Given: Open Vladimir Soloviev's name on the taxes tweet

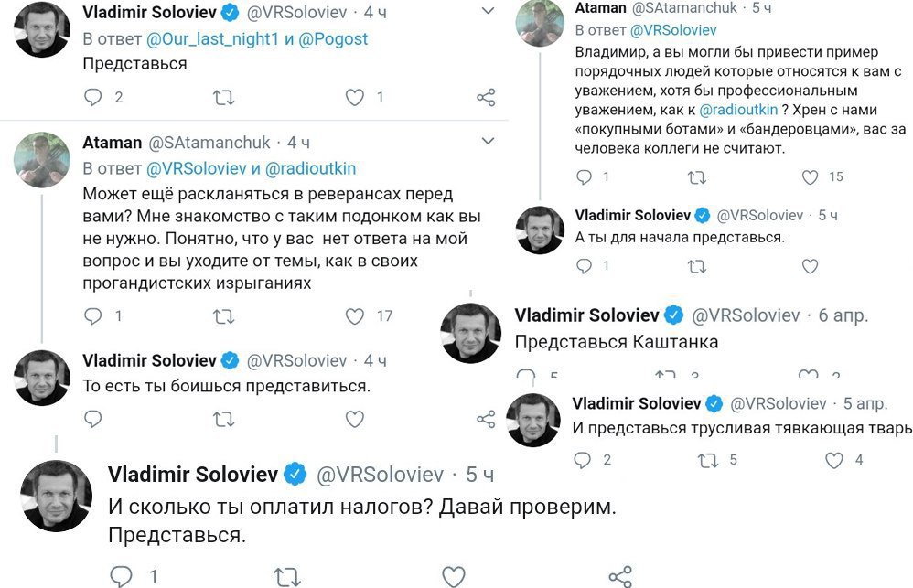Looking at the screenshot, I should (192, 474).
